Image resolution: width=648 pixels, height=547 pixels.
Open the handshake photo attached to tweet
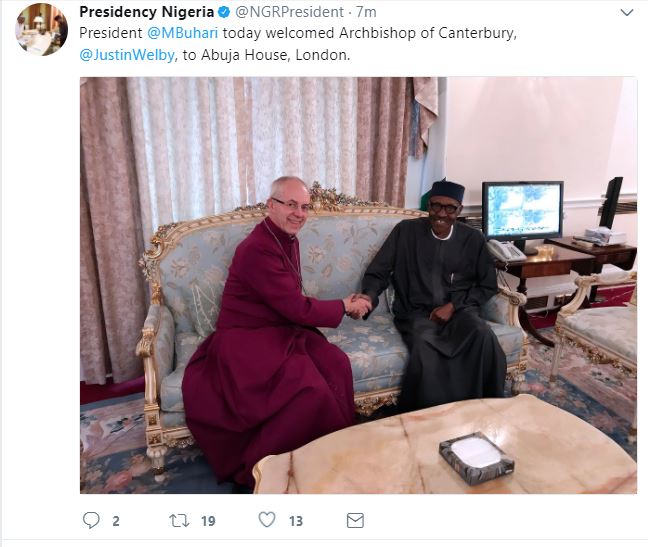click(358, 285)
